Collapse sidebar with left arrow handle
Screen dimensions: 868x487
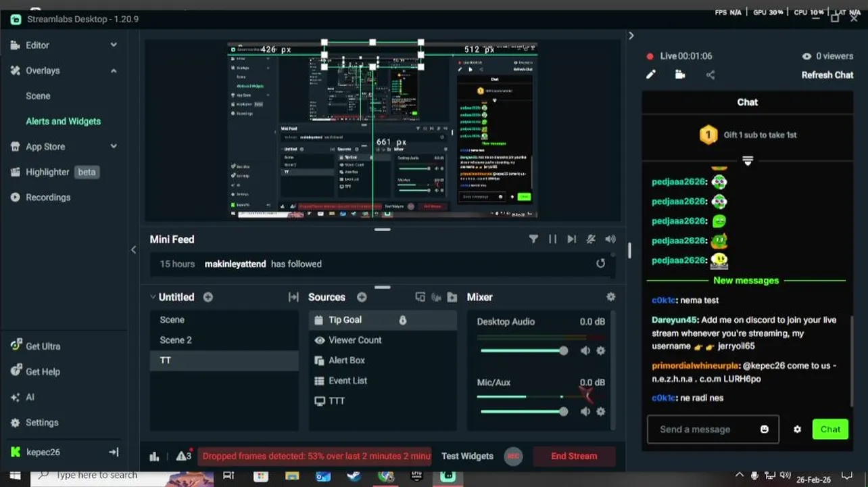click(x=133, y=250)
